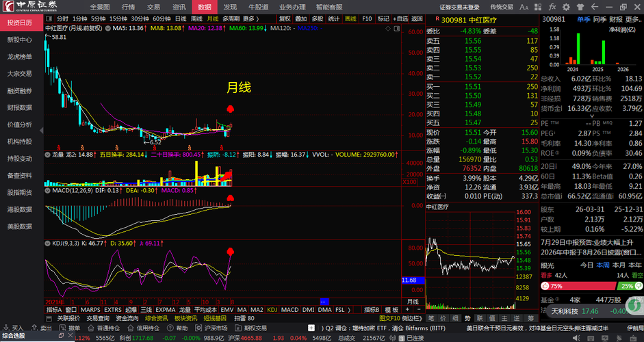Open 期权交易 options trading on bottom toolbar
The width and height of the screenshot is (644, 342).
point(251,328)
